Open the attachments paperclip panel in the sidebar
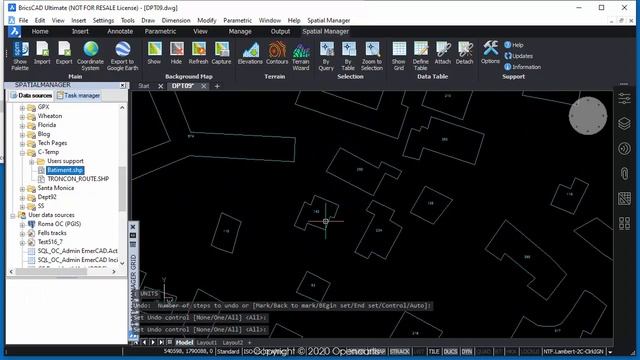This screenshot has width=640, height=360. tap(624, 173)
